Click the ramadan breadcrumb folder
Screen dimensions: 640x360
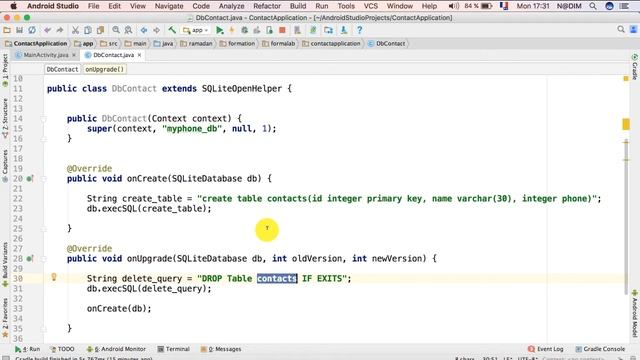(196, 43)
